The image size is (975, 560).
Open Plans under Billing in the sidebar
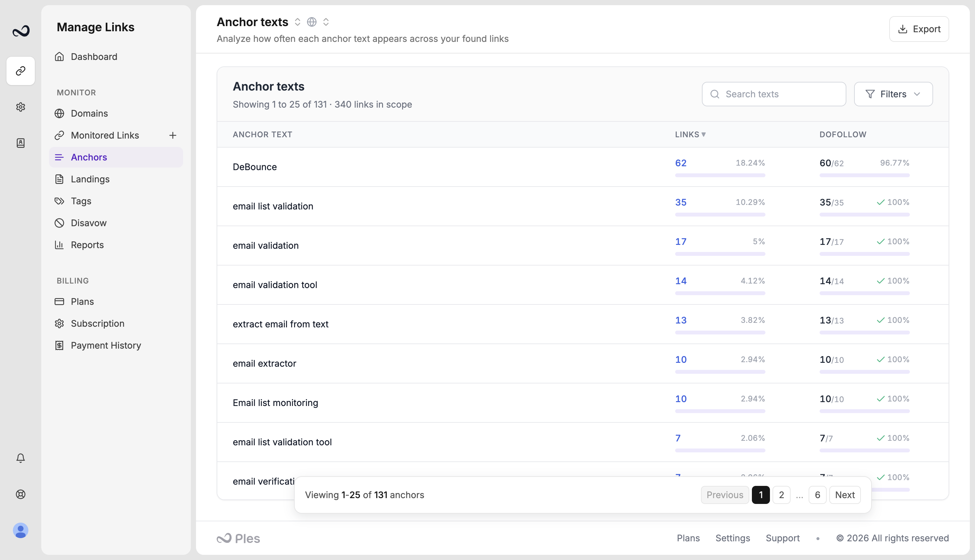tap(116, 302)
